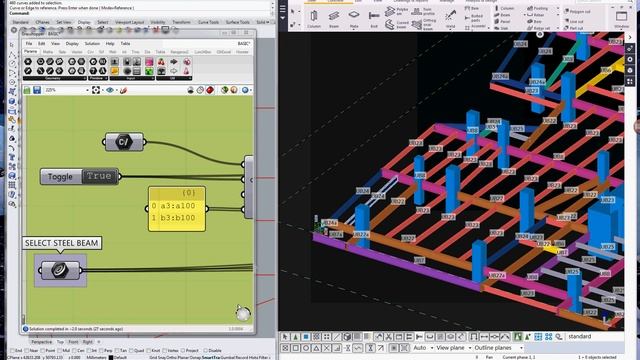
Task: Open the View plane dropdown
Action: tap(454, 348)
